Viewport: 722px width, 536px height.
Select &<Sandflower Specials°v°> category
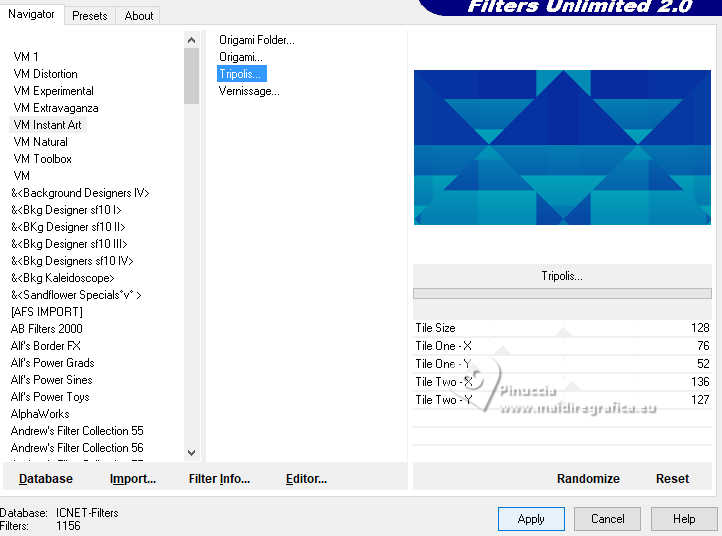76,295
